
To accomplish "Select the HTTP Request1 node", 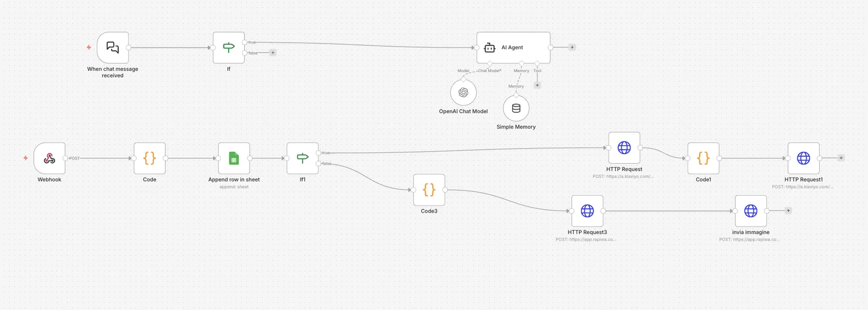I will pos(803,158).
